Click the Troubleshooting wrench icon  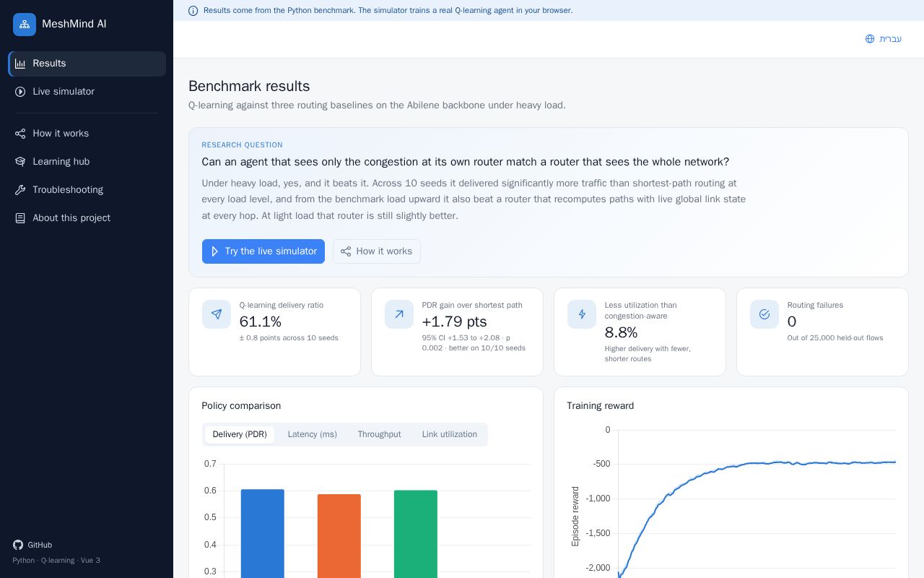[20, 190]
